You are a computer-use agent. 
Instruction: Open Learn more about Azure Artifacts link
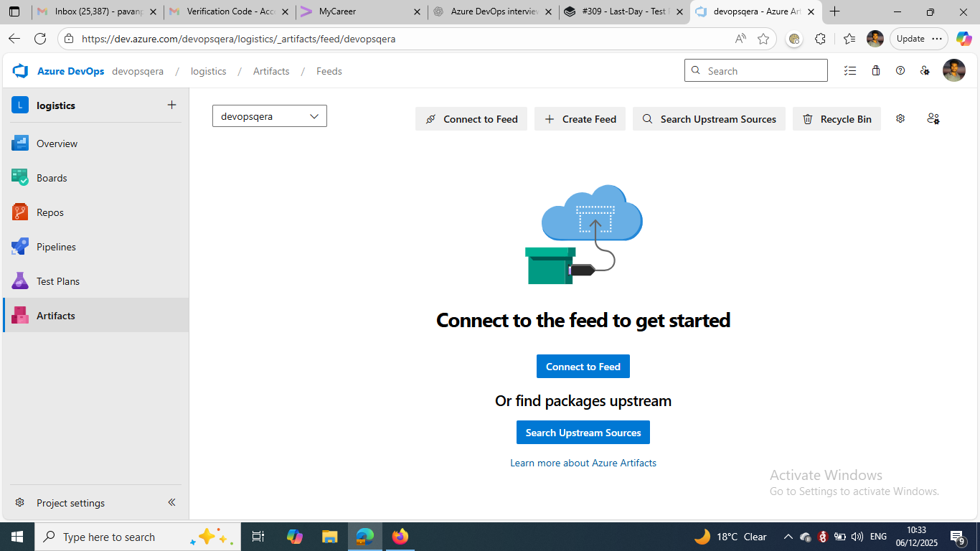point(583,463)
